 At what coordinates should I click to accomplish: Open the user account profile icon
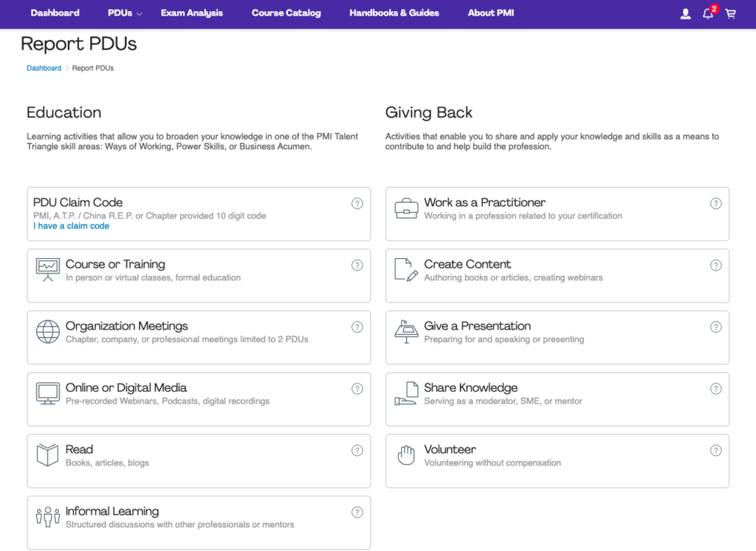click(x=686, y=13)
